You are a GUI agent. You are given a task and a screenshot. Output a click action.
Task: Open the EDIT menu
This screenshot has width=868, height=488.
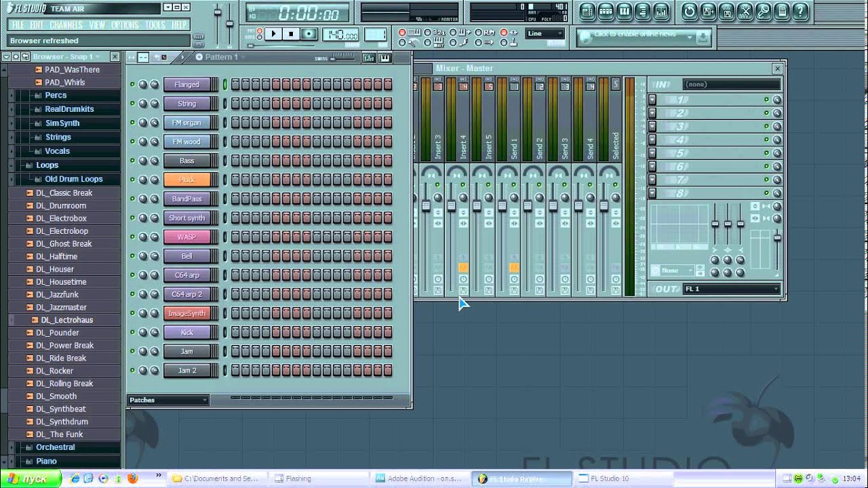tap(37, 25)
